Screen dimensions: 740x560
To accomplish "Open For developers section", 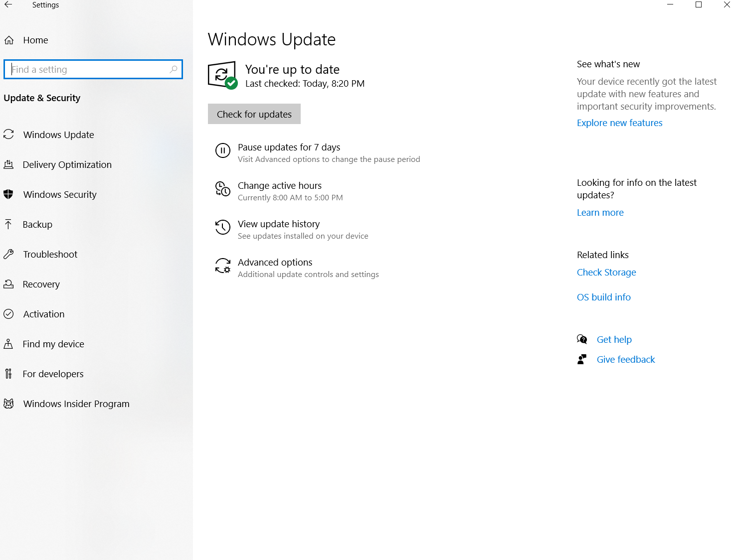I will (53, 374).
